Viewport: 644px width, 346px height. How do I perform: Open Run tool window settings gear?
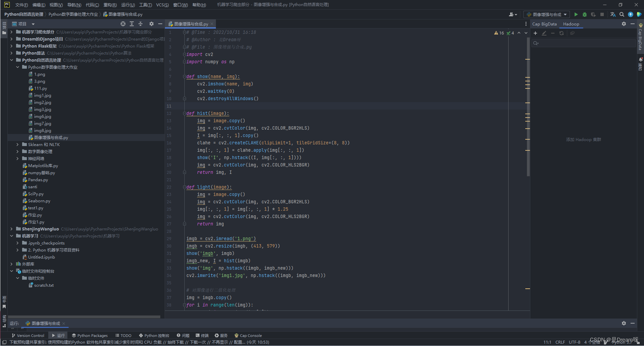pyautogui.click(x=624, y=323)
